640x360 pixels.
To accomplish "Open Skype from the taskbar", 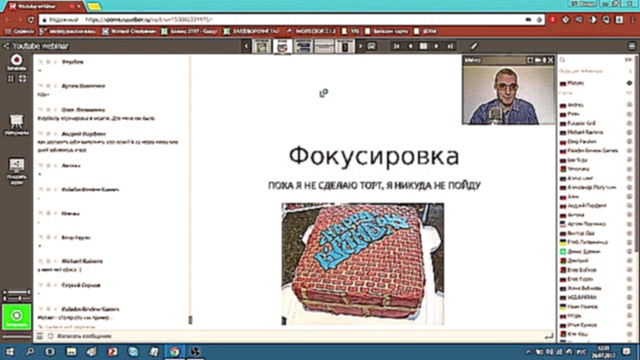I will [x=133, y=351].
